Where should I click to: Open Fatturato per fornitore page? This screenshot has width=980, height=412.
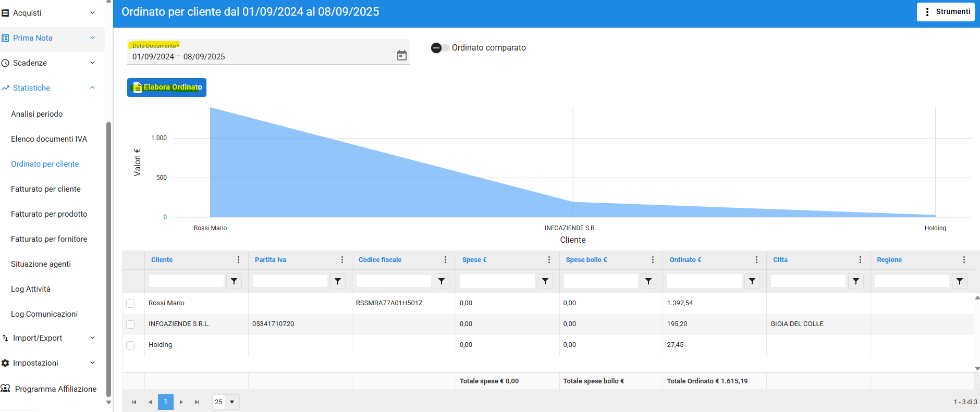(49, 239)
